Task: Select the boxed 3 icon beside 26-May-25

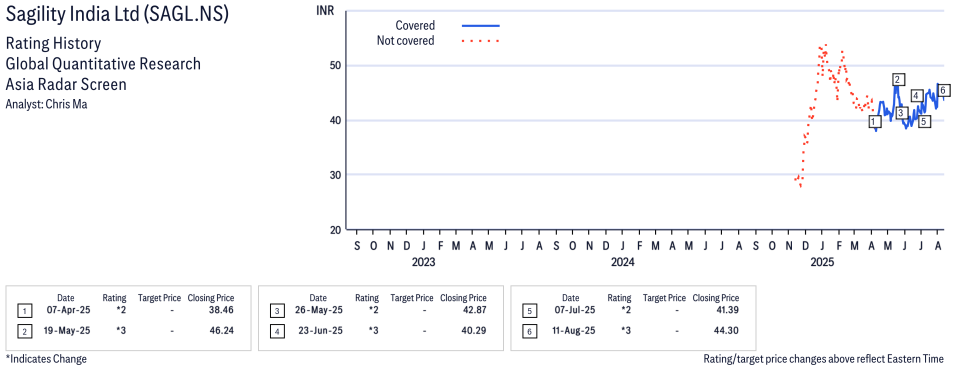Action: pos(277,311)
